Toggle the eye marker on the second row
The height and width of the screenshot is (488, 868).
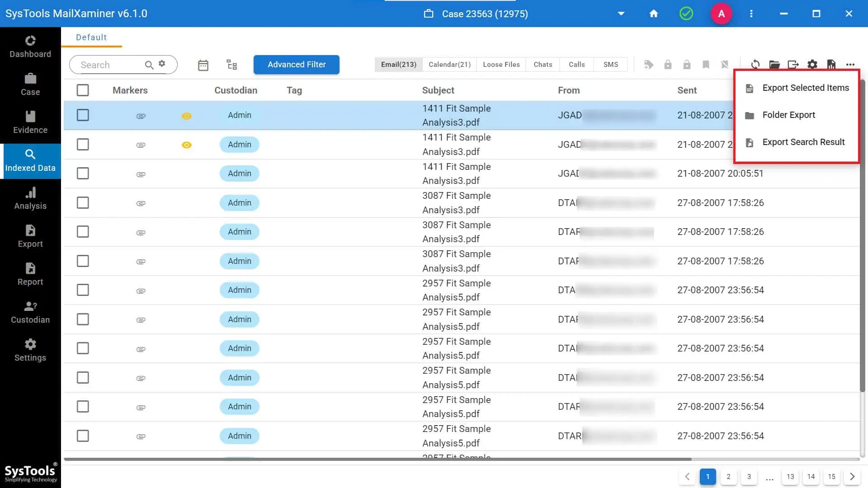[x=187, y=145]
